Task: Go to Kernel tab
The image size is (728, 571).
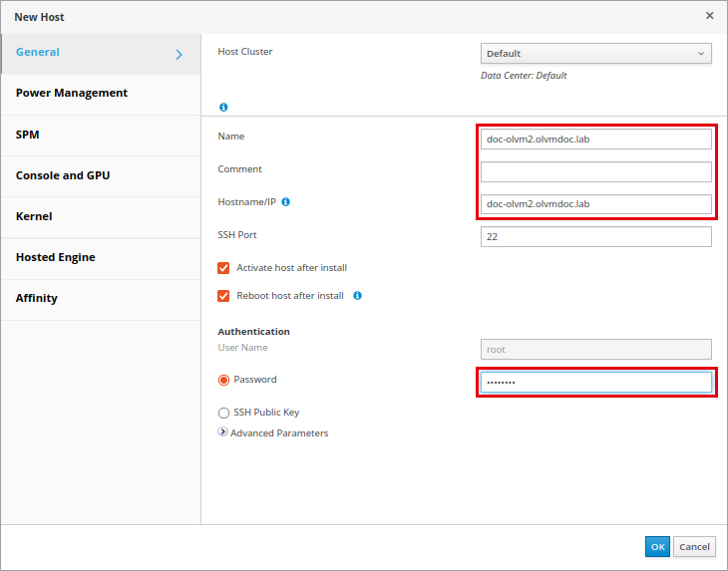Action: (x=101, y=217)
